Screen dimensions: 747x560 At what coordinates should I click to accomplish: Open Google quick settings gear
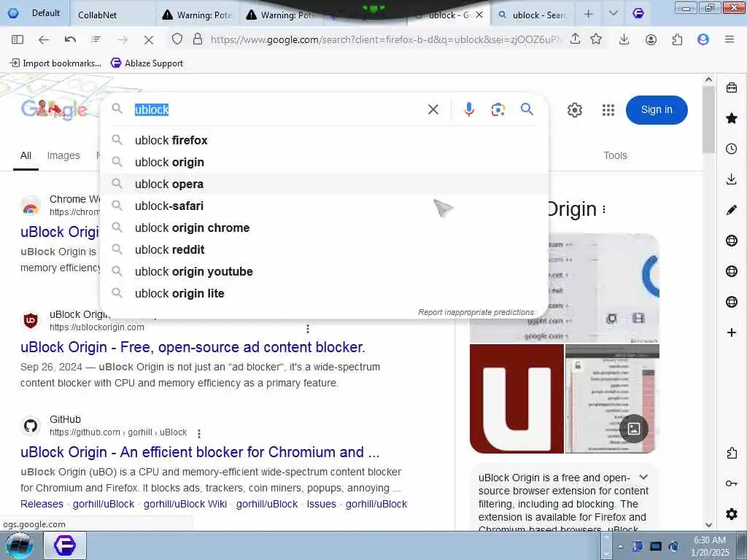coord(575,110)
